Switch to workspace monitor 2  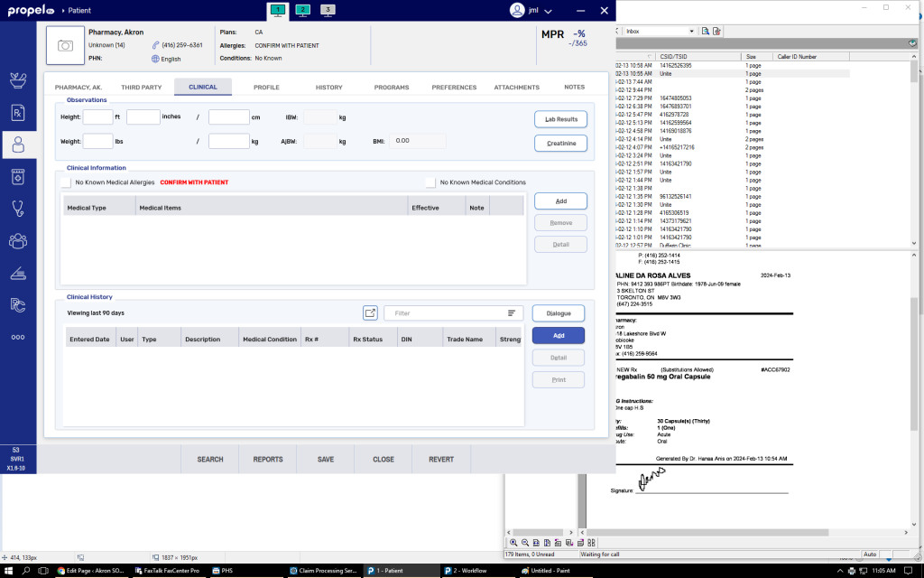pyautogui.click(x=303, y=10)
